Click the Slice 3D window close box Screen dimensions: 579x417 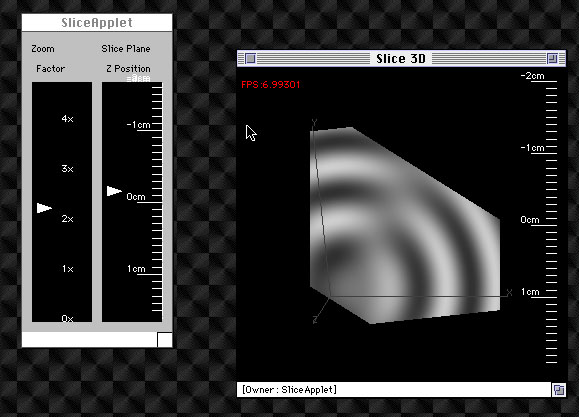250,58
